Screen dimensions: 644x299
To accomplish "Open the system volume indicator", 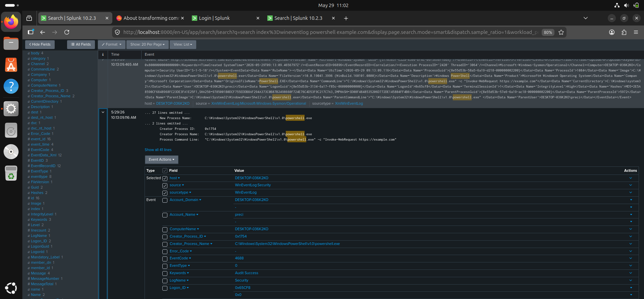I will click(x=626, y=5).
